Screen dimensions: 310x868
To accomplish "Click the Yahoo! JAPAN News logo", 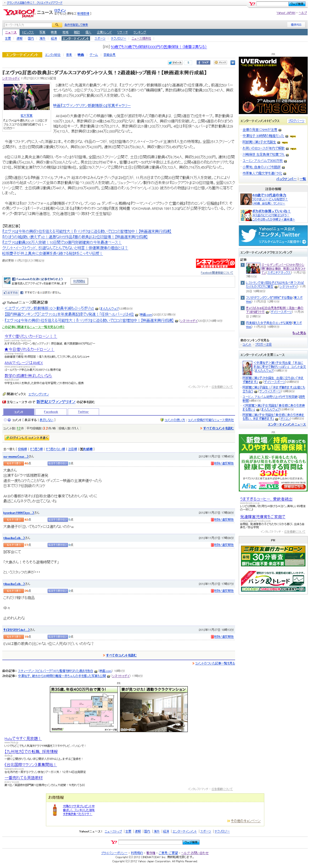I will pyautogui.click(x=28, y=13).
